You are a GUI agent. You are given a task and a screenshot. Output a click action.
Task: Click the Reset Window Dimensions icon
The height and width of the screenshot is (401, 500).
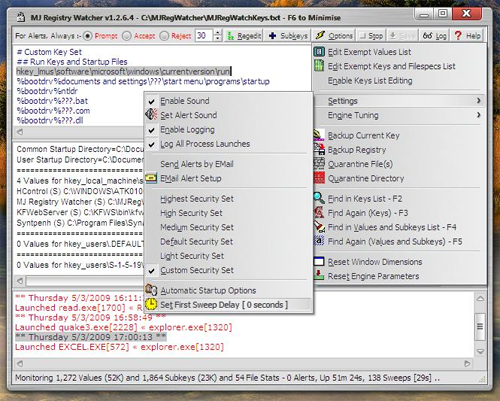point(319,261)
